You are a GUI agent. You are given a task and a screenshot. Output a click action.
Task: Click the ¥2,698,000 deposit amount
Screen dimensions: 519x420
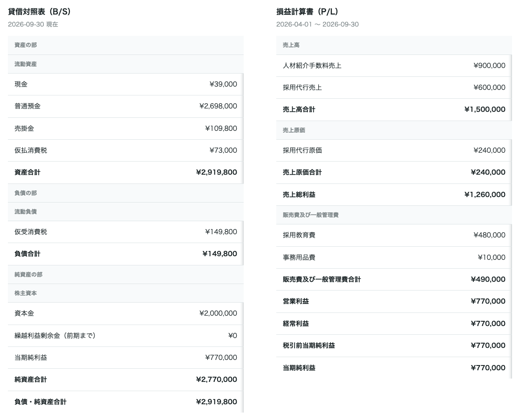tap(218, 106)
